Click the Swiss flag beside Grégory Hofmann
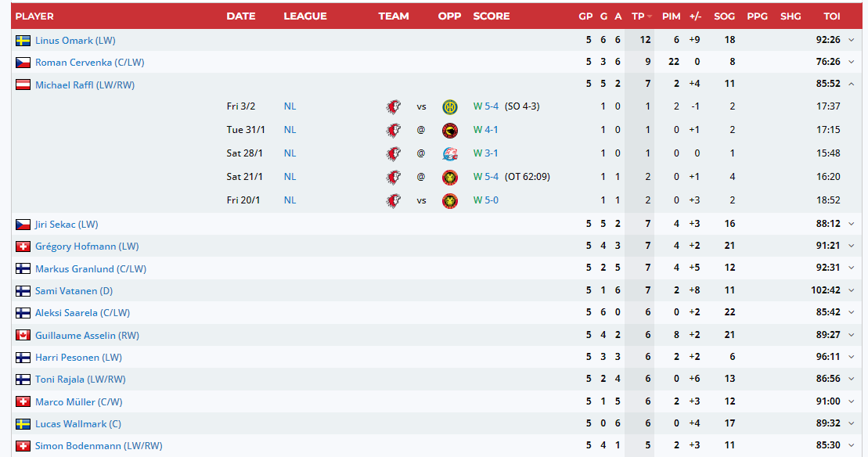 (23, 246)
